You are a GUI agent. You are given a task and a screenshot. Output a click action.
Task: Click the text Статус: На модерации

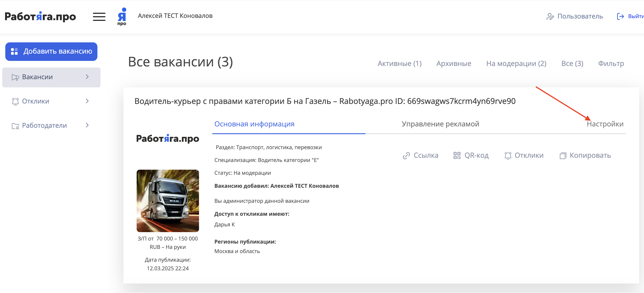pos(242,173)
